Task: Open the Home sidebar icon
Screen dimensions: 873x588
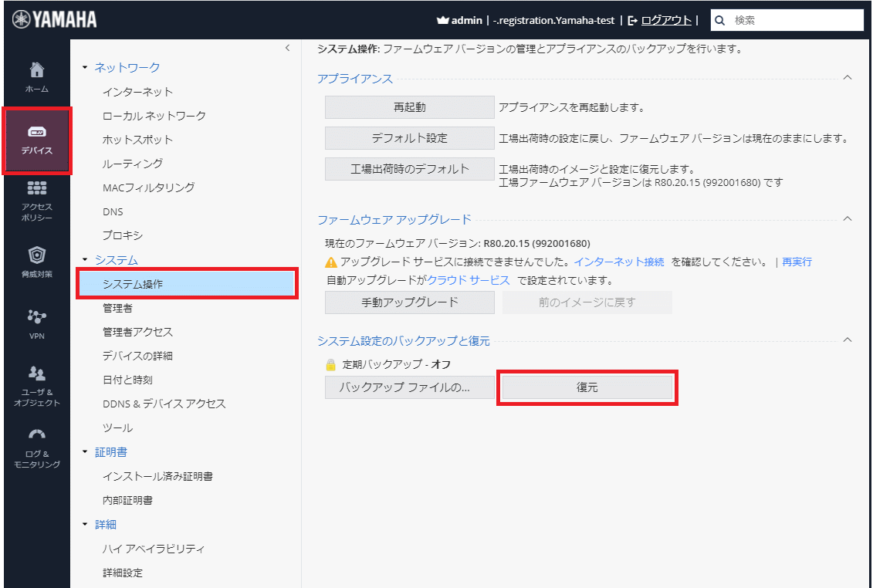Action: (37, 71)
